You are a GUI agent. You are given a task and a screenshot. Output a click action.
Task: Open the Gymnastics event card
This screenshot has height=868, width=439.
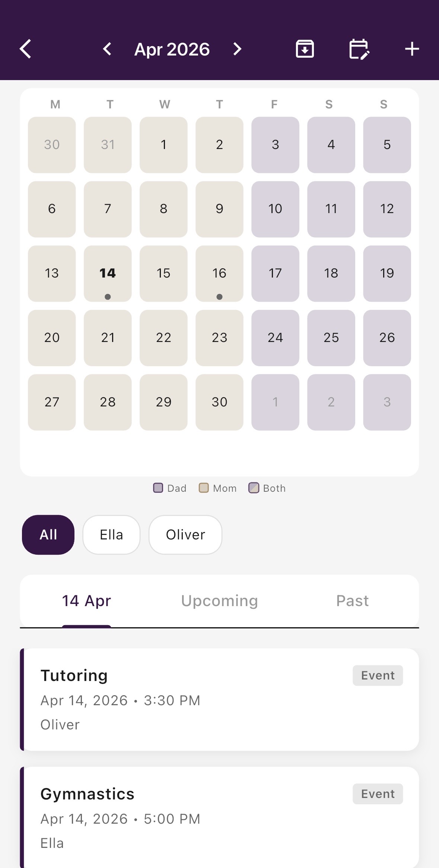coord(219,818)
